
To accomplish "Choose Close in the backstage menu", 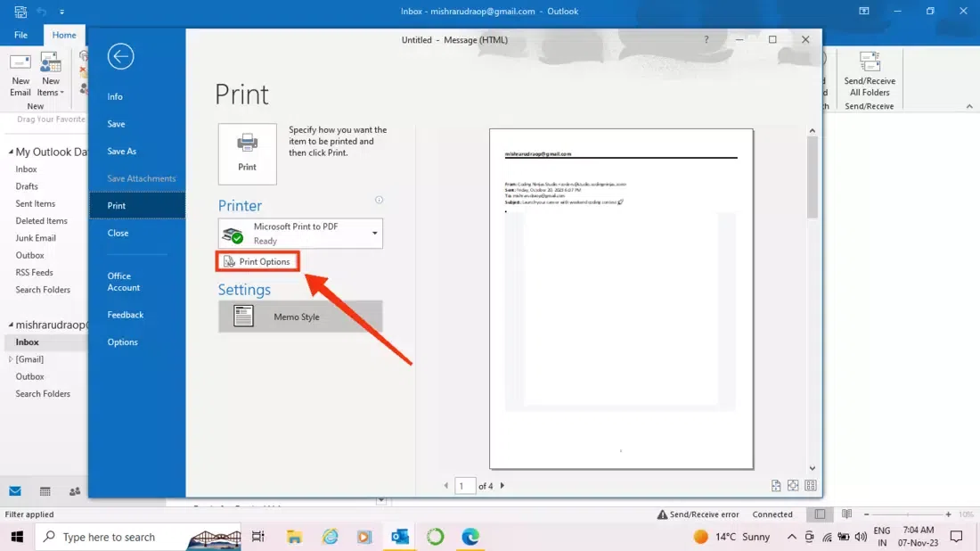I will 118,233.
